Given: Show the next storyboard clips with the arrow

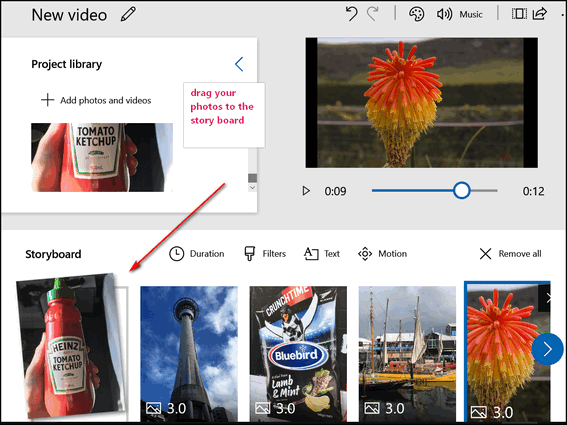Looking at the screenshot, I should pyautogui.click(x=547, y=349).
